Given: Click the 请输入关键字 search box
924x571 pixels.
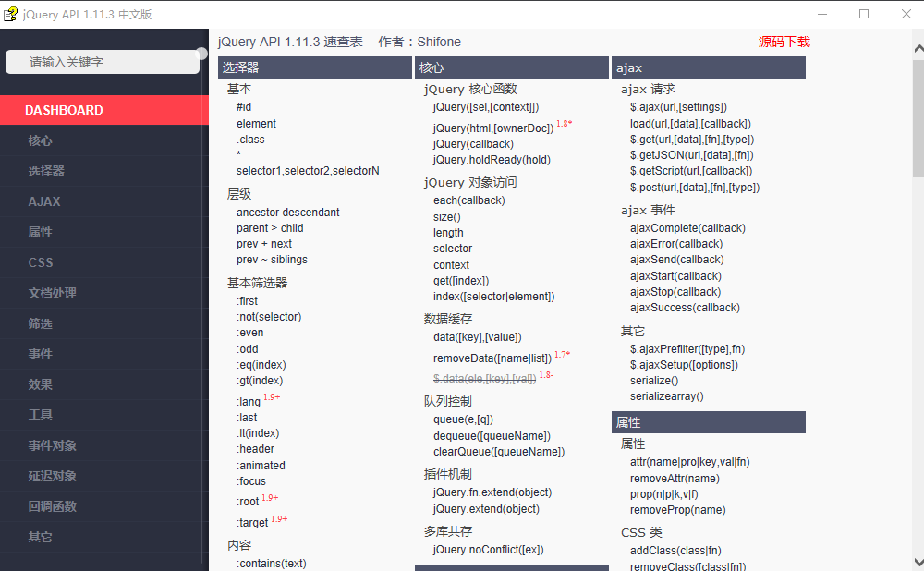Looking at the screenshot, I should tap(104, 61).
